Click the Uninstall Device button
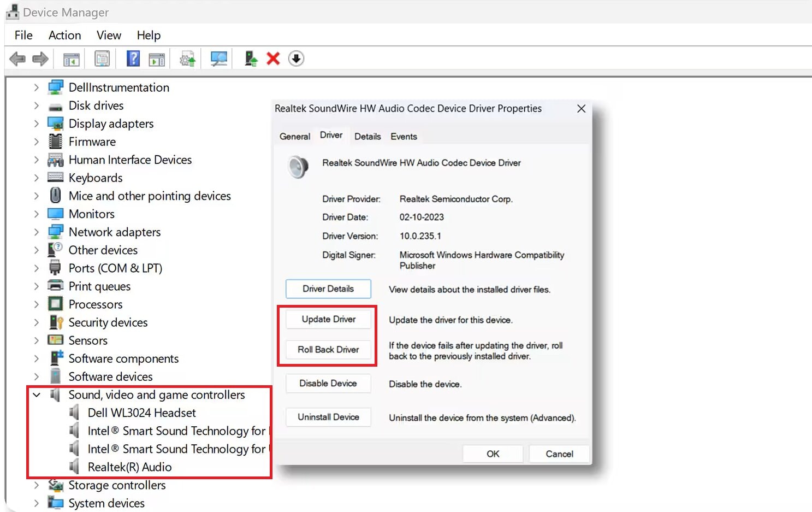 tap(328, 417)
